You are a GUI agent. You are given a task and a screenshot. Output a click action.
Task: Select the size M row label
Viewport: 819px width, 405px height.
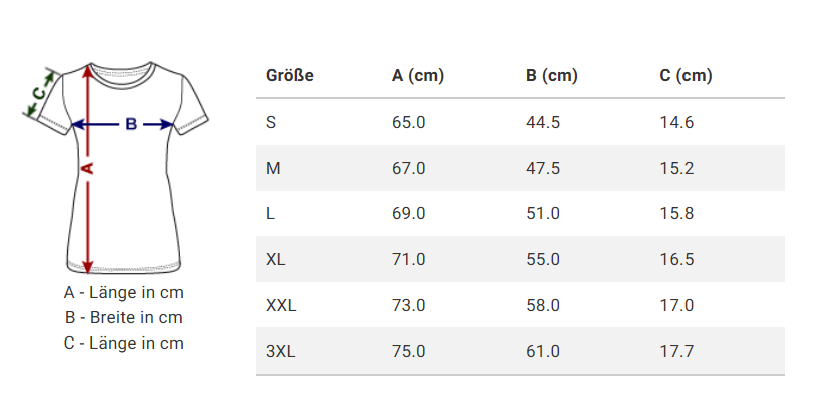coord(273,168)
